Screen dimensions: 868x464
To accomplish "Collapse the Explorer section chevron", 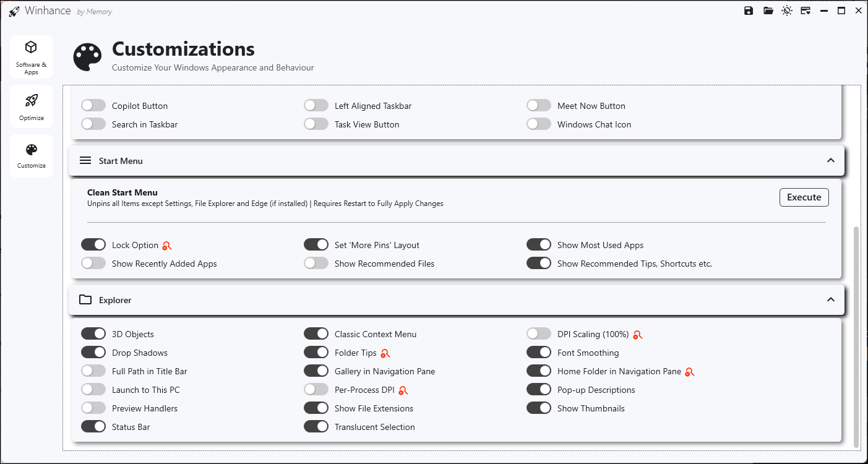I will (831, 300).
